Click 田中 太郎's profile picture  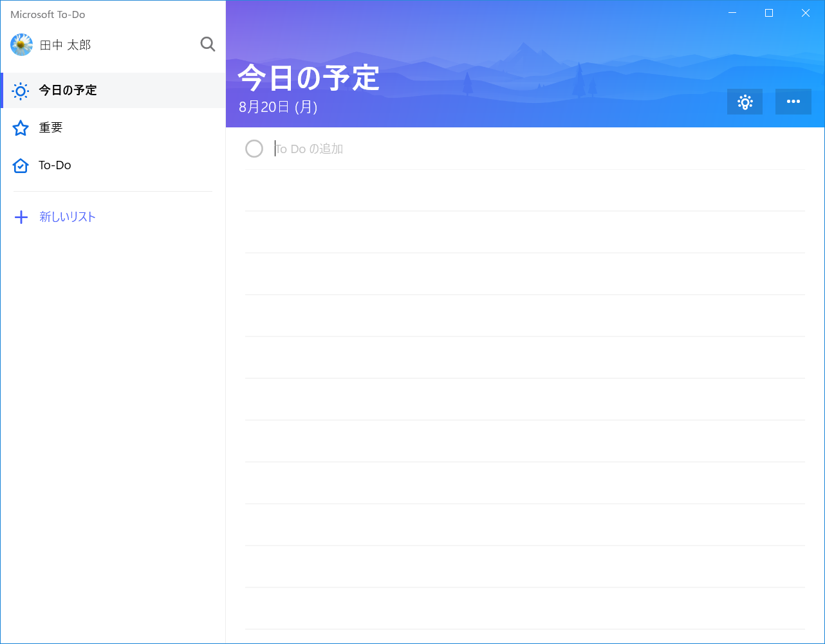coord(21,44)
